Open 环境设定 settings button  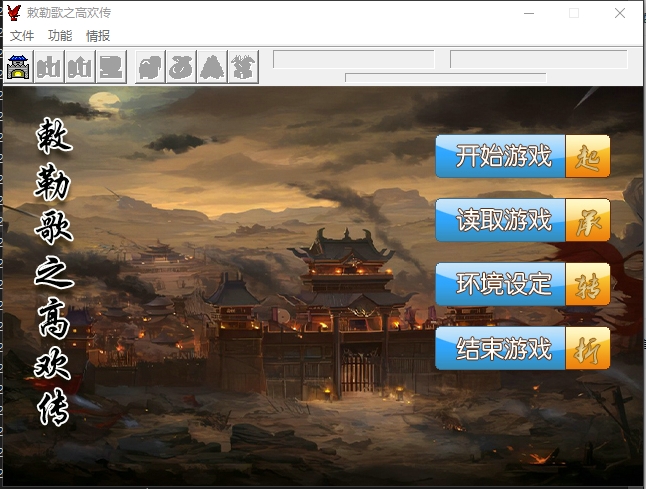522,284
